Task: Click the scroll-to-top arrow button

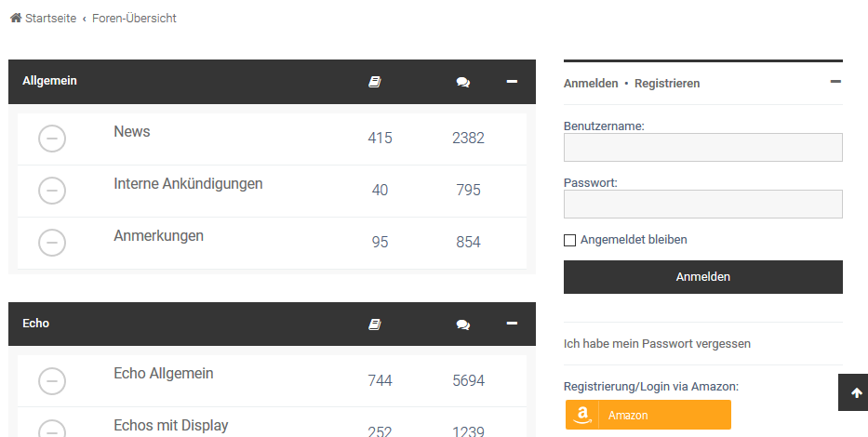Action: coord(856,393)
